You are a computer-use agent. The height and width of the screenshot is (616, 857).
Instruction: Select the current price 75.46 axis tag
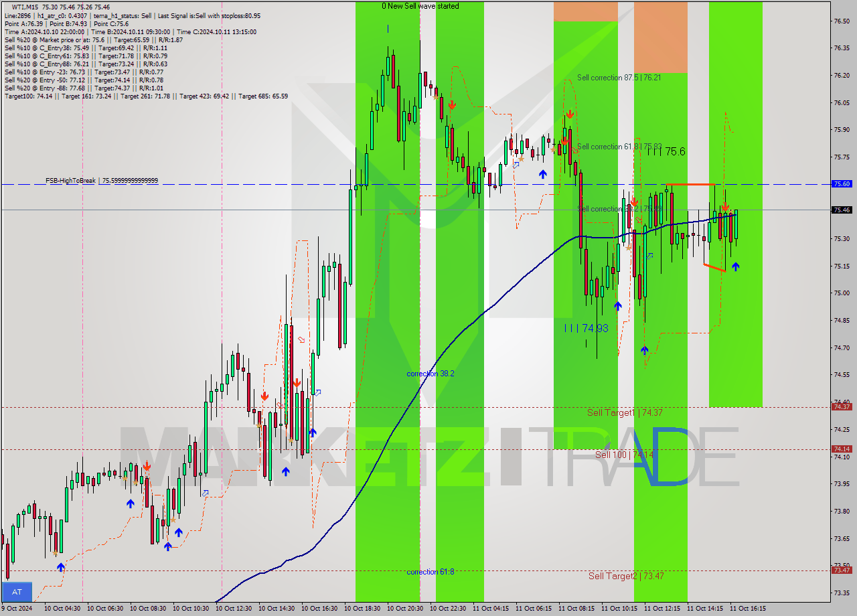pyautogui.click(x=842, y=210)
